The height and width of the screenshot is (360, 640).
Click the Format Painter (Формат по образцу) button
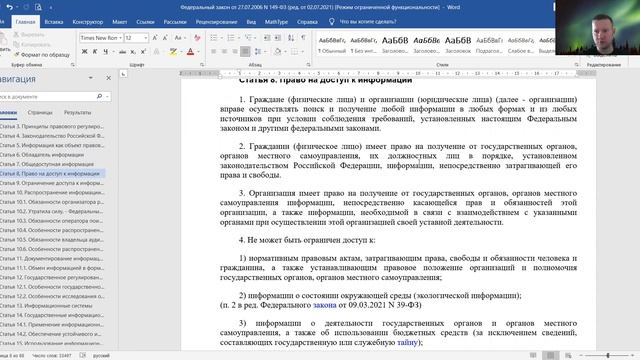[x=42, y=55]
